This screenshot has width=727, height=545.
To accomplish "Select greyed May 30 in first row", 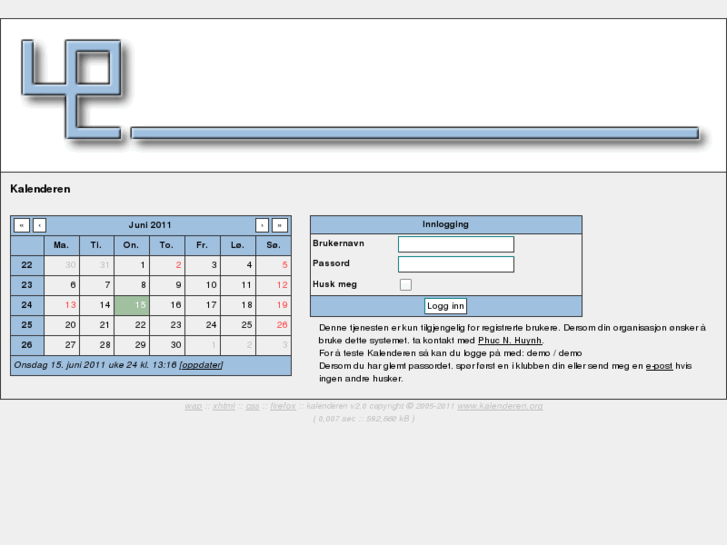I will [62, 265].
